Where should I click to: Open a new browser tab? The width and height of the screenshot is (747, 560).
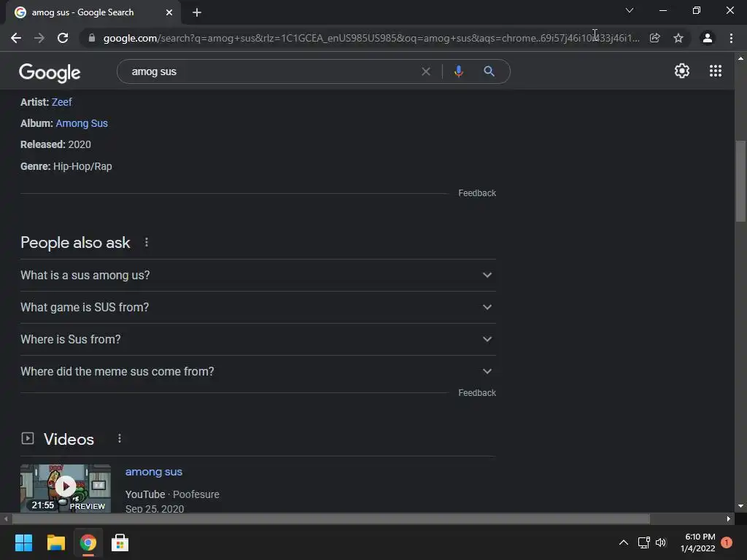[197, 12]
